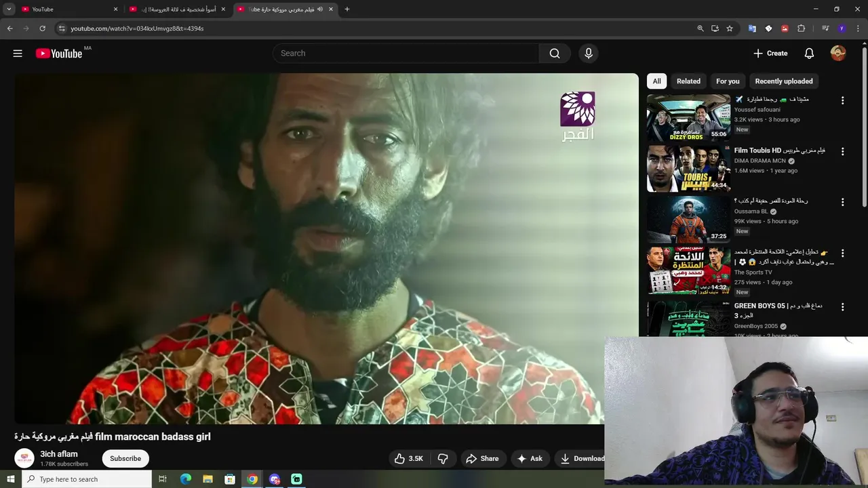Open options for Youssef safouani video

click(x=843, y=100)
